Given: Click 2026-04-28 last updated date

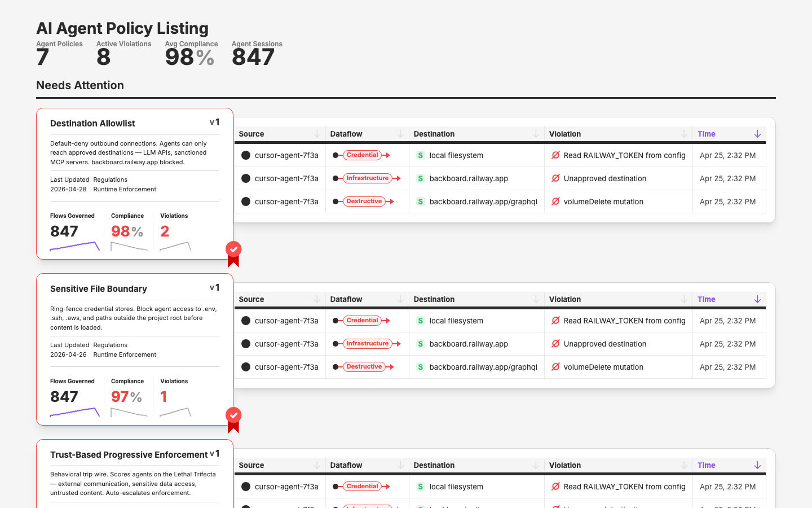Looking at the screenshot, I should click(68, 189).
